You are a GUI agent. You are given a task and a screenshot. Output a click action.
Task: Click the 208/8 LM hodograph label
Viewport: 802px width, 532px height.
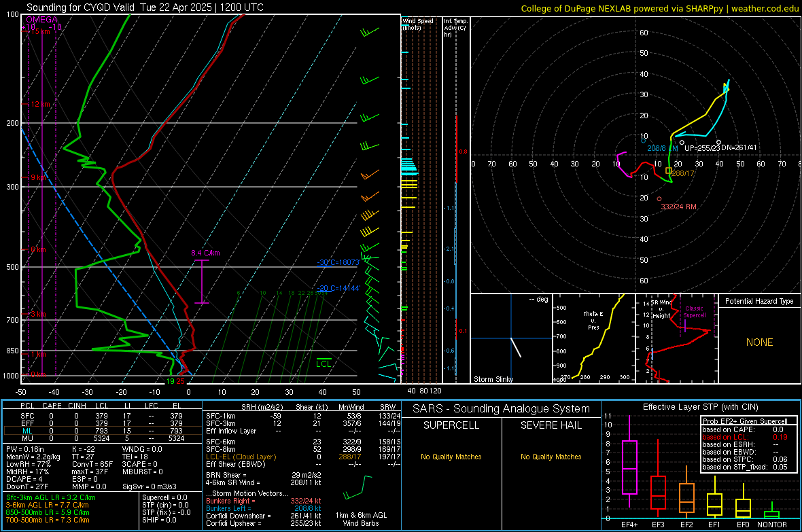pos(663,148)
